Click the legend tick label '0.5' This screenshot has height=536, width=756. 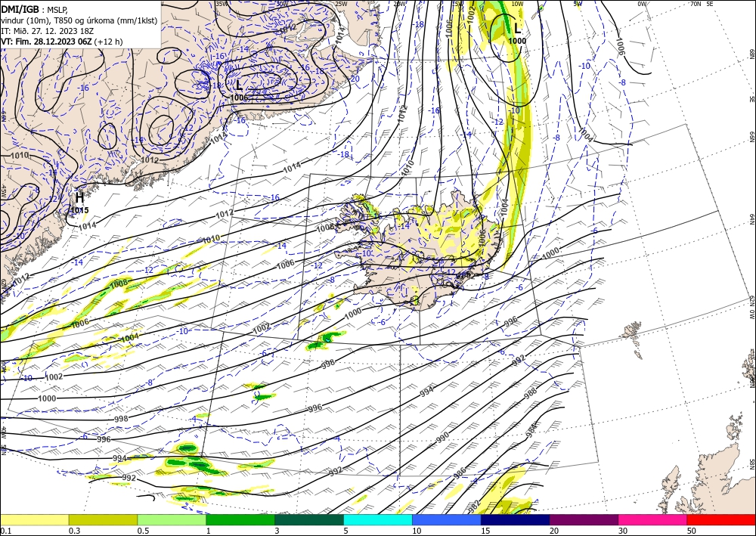(x=143, y=531)
